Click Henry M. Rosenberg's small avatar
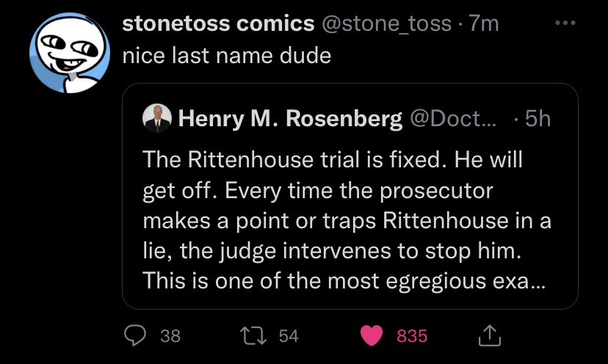Image resolution: width=608 pixels, height=364 pixels. (x=157, y=118)
